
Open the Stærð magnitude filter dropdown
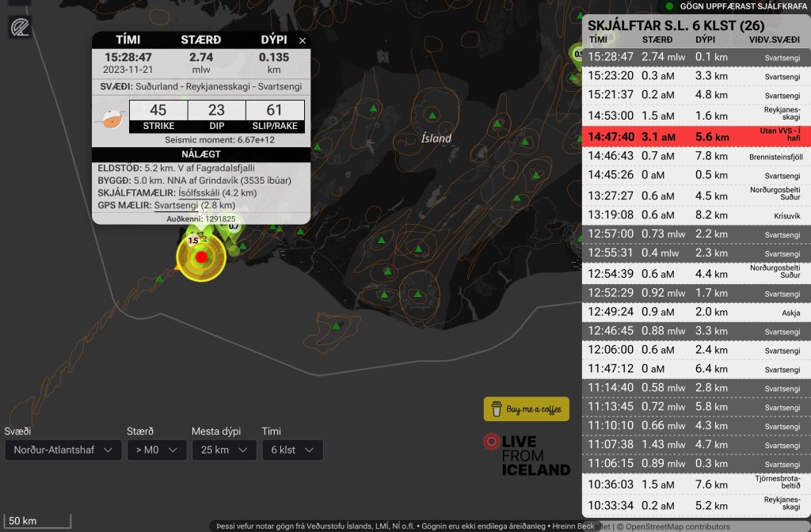tap(155, 450)
